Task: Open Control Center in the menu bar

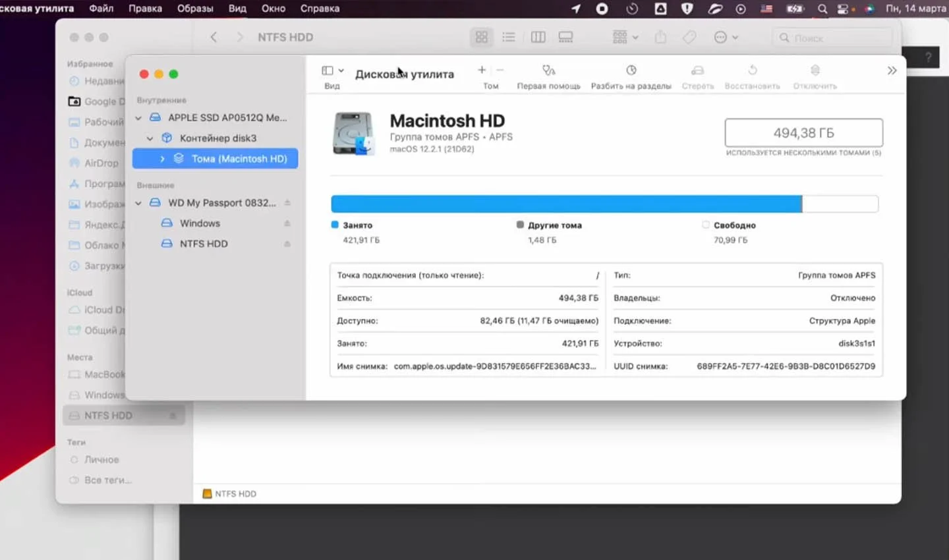Action: tap(843, 9)
